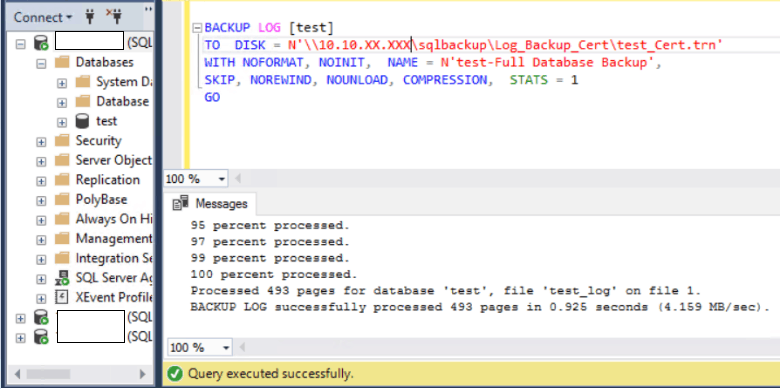
Task: Click the test database cylinder icon
Action: pos(82,121)
